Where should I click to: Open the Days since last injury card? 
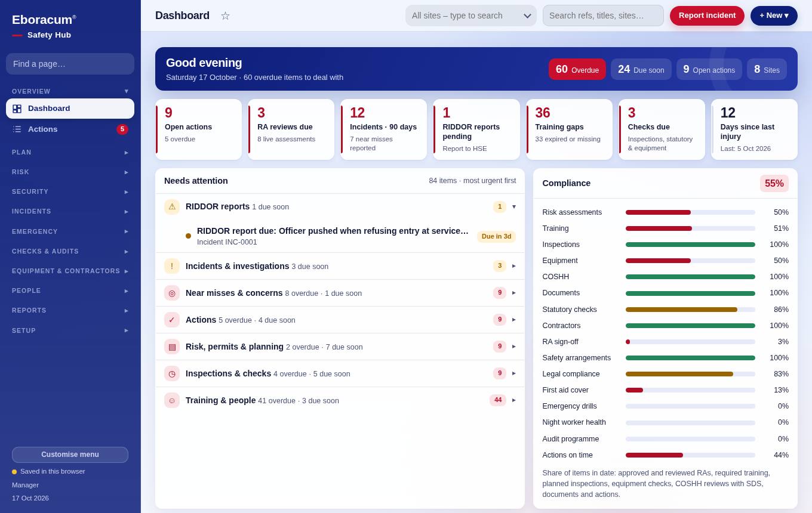[x=755, y=129]
